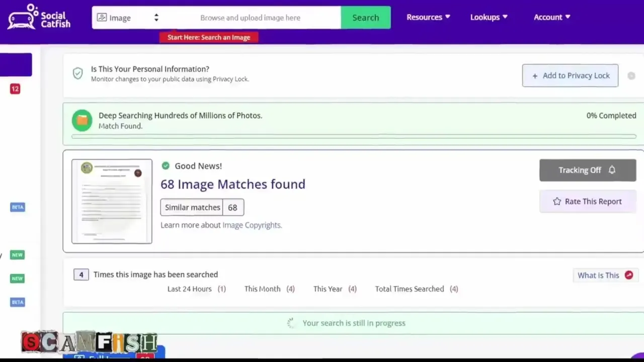The image size is (644, 362).
Task: Click the Last 24 Hours (1) stat
Action: pos(197,289)
